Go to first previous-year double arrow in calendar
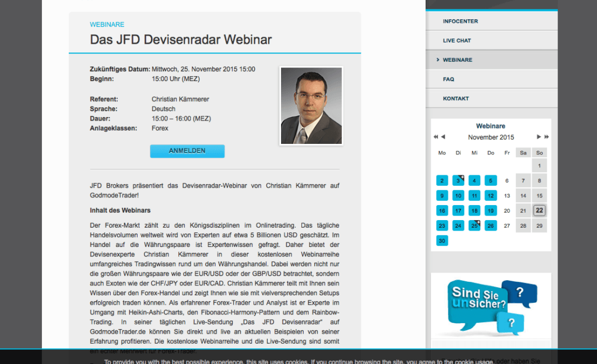This screenshot has width=597, height=364. point(436,137)
